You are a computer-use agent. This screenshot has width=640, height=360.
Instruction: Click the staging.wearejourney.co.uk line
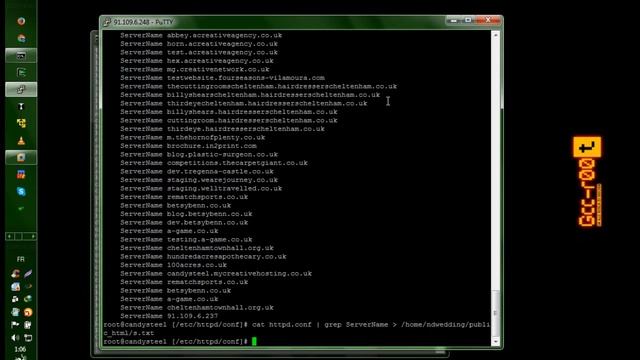tap(199, 180)
